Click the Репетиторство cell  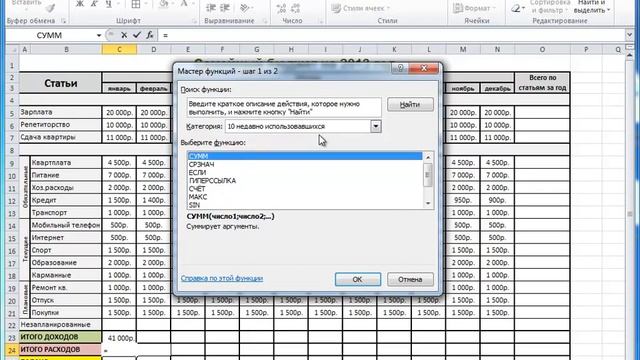click(x=60, y=124)
